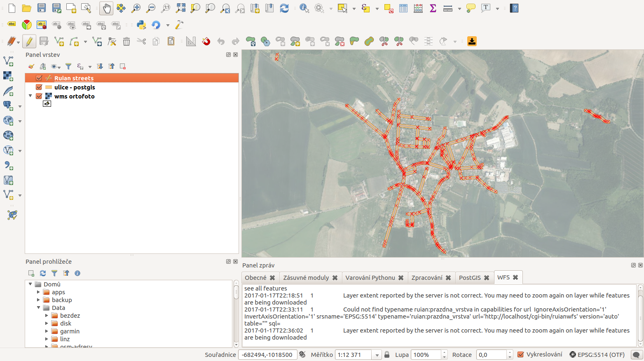This screenshot has width=644, height=361.
Task: Click Zoom Full extent icon
Action: click(x=180, y=8)
